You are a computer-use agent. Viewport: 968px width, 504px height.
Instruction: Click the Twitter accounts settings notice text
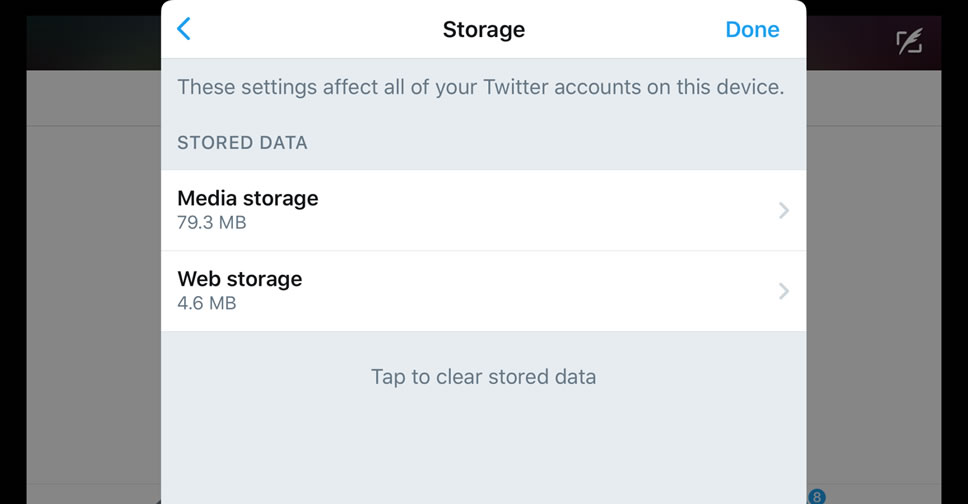(480, 87)
